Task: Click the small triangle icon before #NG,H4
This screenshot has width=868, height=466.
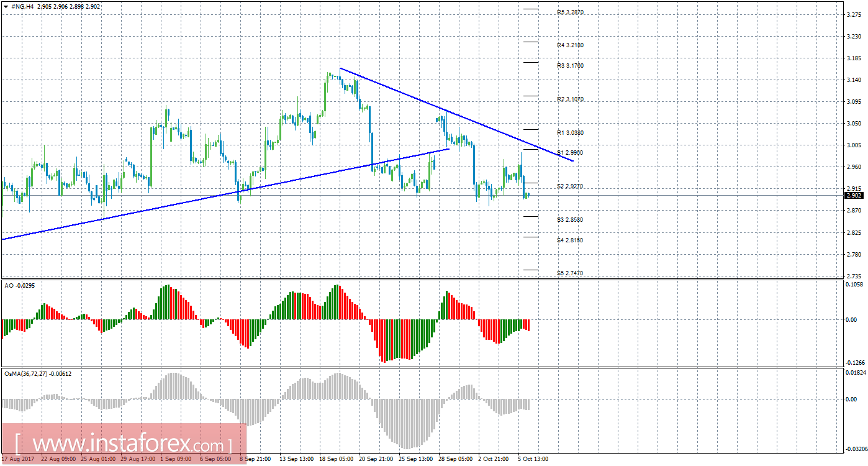Action: pos(5,6)
